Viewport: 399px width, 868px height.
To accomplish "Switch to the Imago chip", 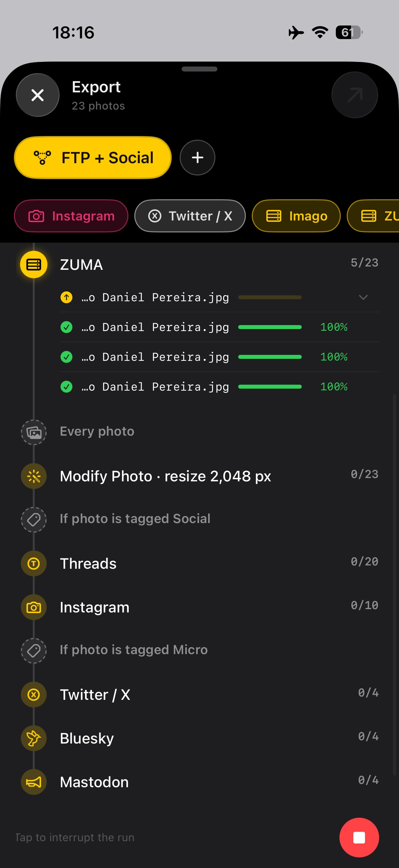I will pos(296,216).
